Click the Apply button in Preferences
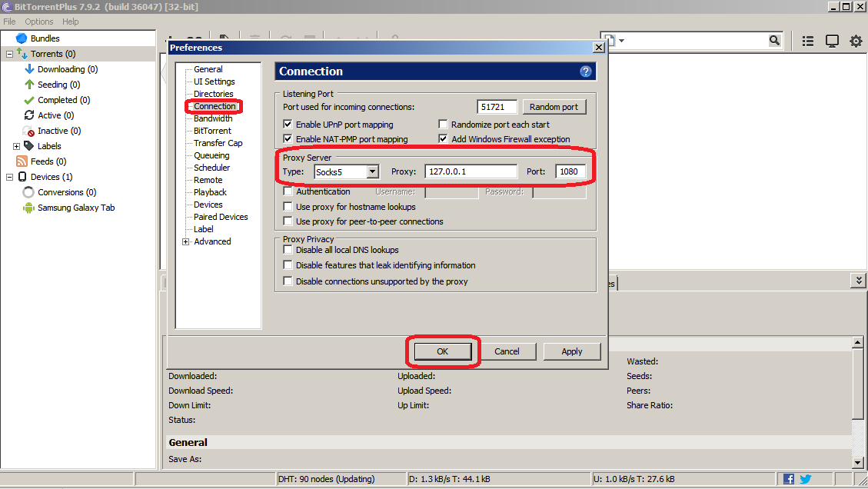This screenshot has height=489, width=868. click(x=571, y=351)
